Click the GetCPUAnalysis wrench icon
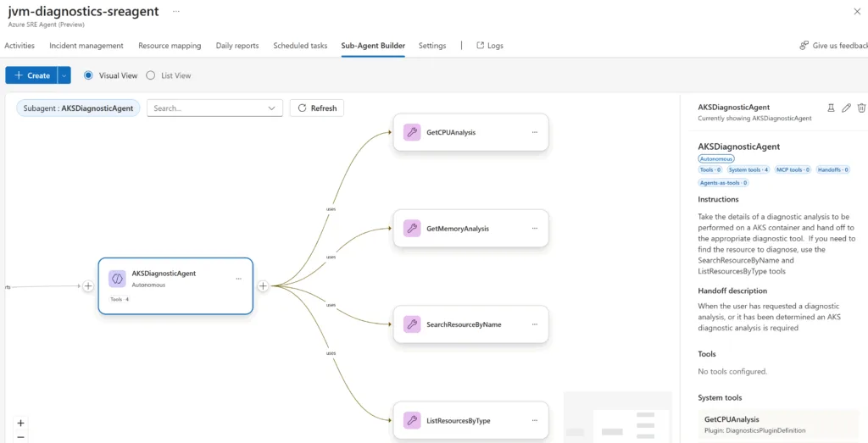868x443 pixels. click(x=411, y=132)
